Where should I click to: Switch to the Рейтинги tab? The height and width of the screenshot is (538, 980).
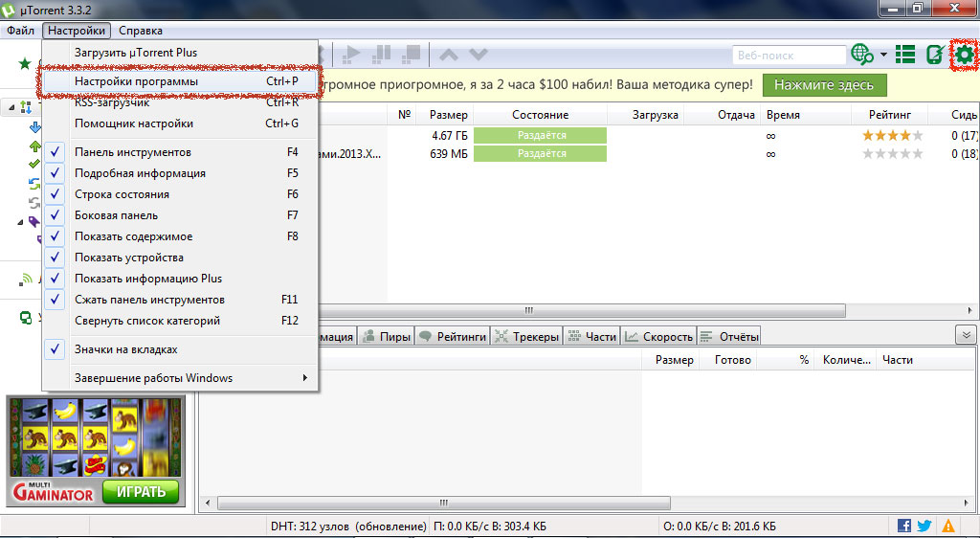453,337
